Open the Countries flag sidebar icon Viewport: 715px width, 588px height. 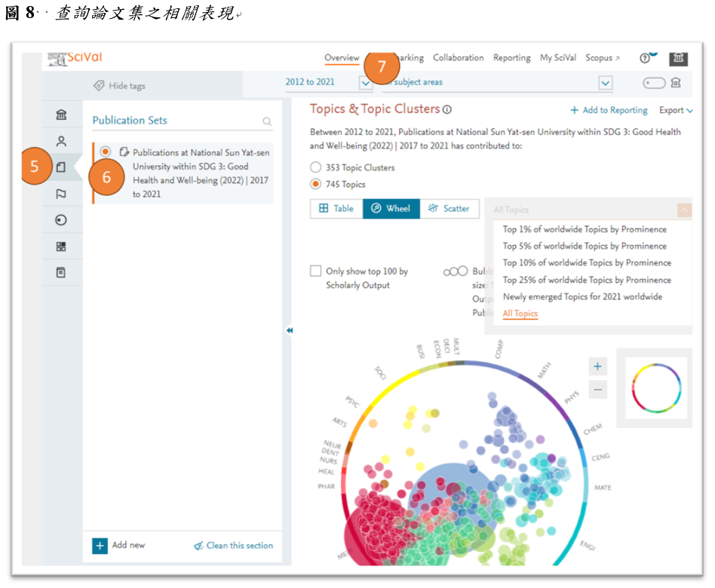61,194
